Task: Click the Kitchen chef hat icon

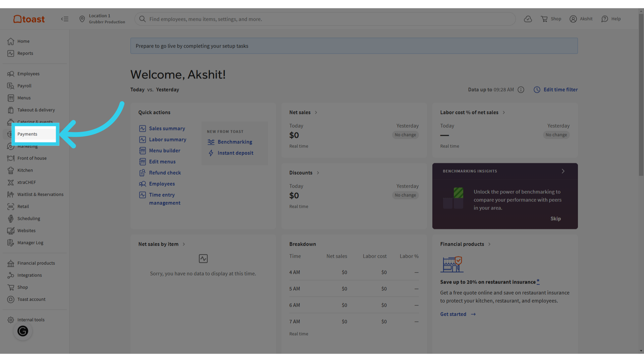Action: (x=11, y=170)
